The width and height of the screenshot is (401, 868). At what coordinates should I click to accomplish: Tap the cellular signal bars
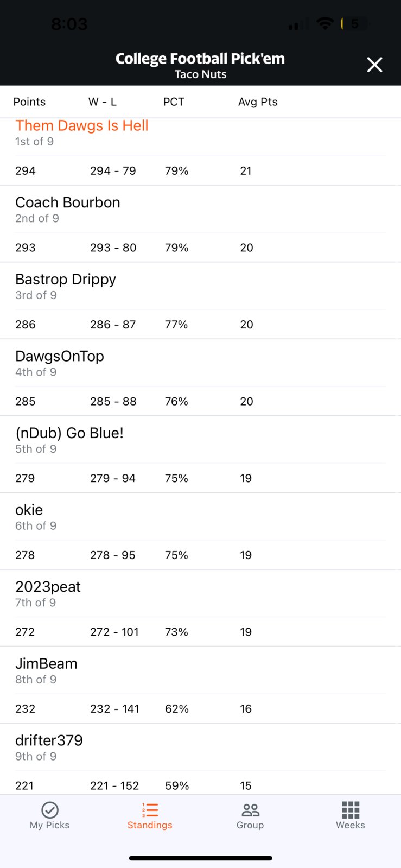[298, 24]
